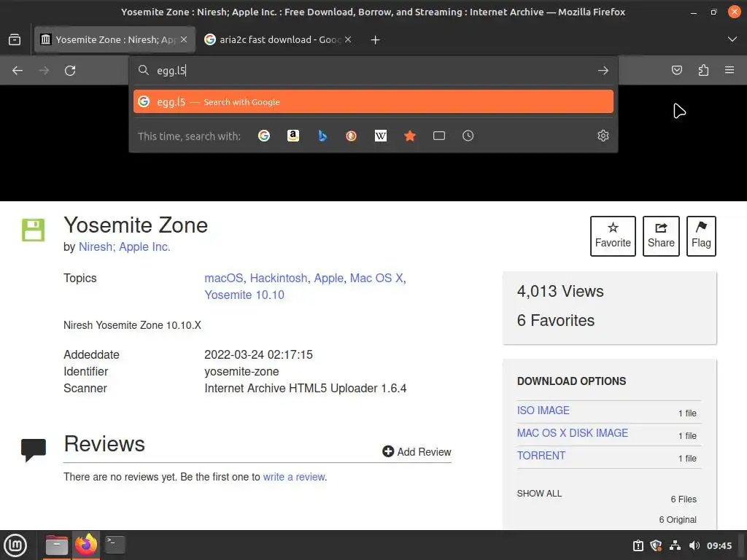Search this time with Wikipedia icon
The image size is (747, 560).
[381, 136]
